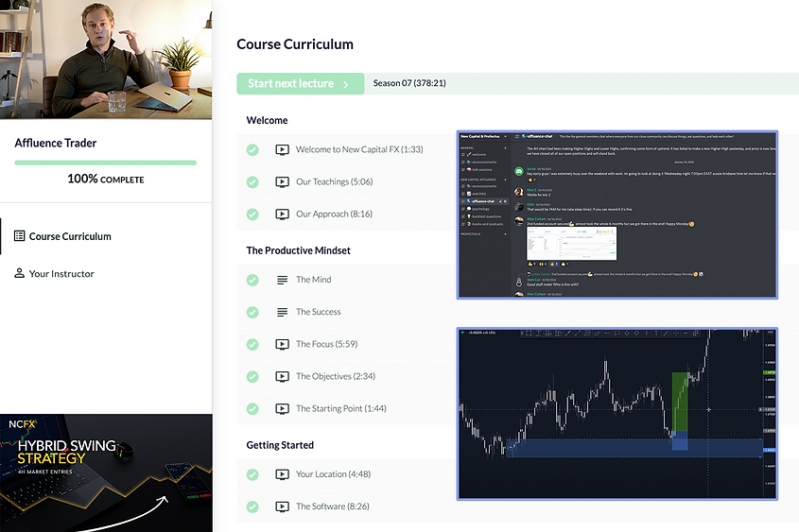Click The Productive Mindset section heading
799x532 pixels.
click(x=298, y=250)
